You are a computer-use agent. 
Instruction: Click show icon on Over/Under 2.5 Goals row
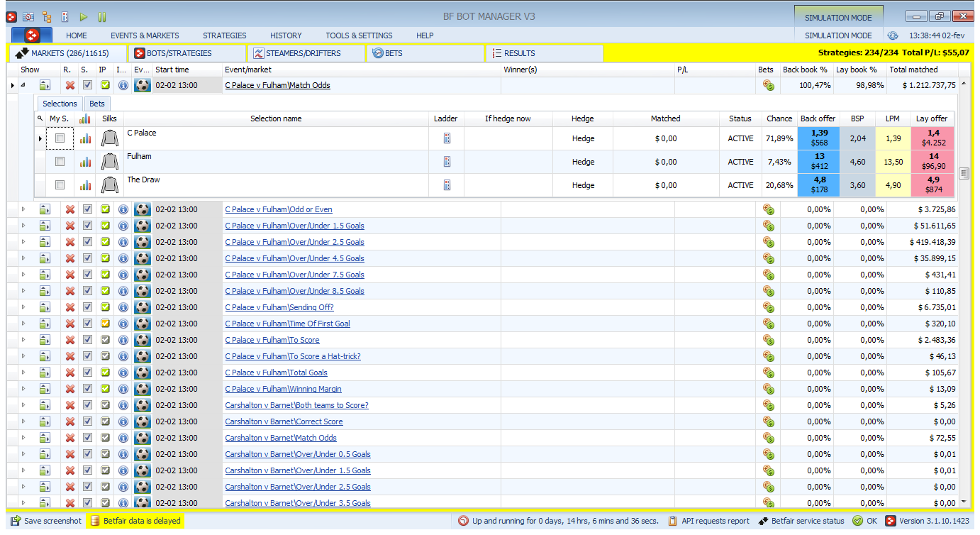point(45,242)
